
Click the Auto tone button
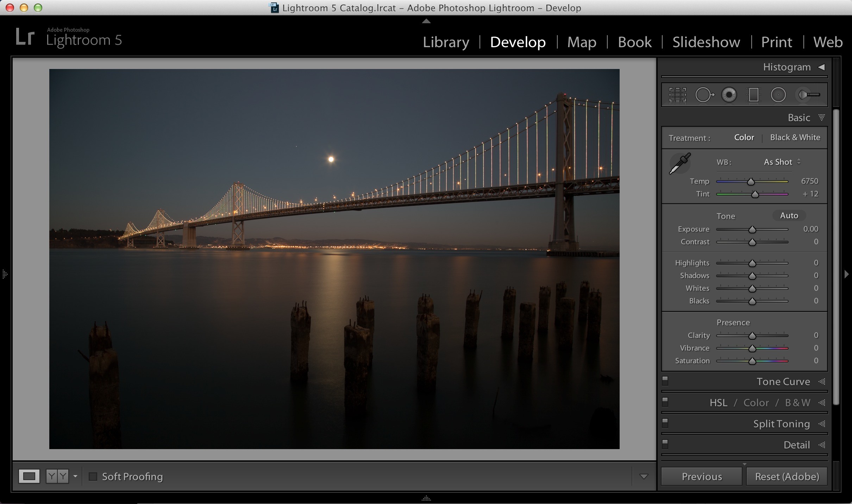point(789,215)
